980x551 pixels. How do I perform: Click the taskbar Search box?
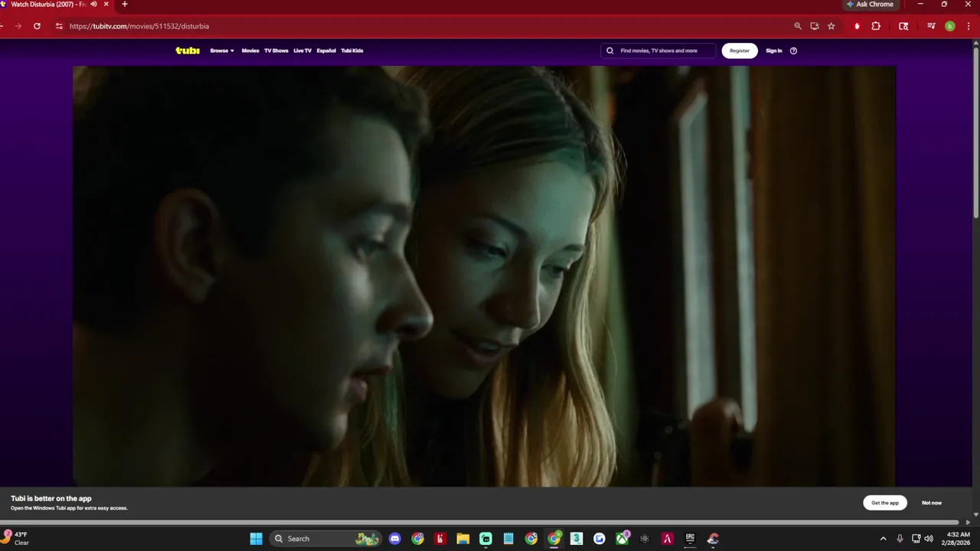point(327,539)
